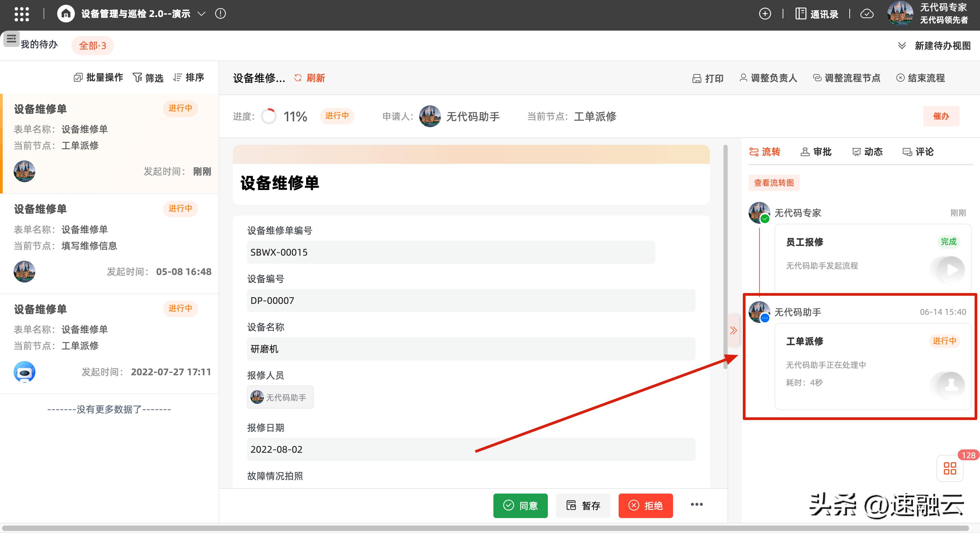Open the floating widget showing 128 badge

coord(950,469)
